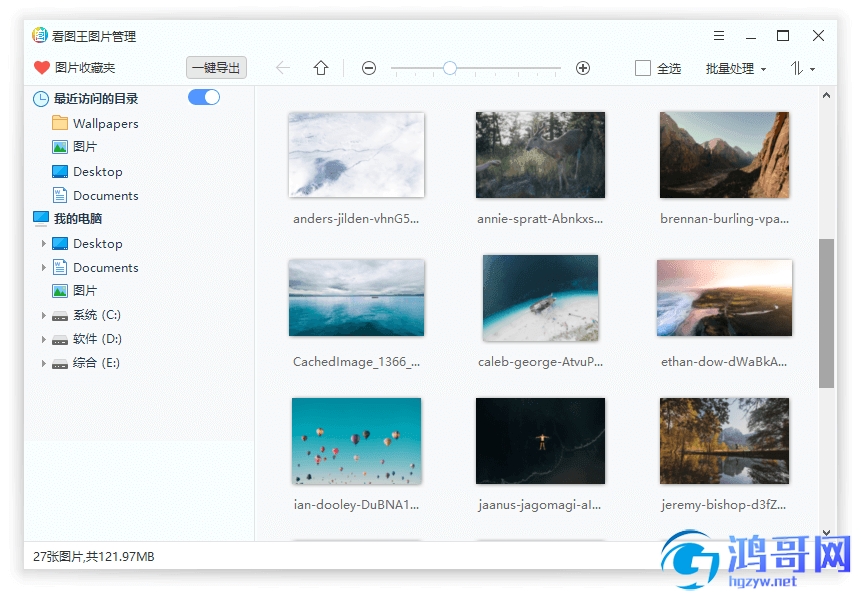
Task: Go up a folder with the up arrow
Action: tap(321, 68)
